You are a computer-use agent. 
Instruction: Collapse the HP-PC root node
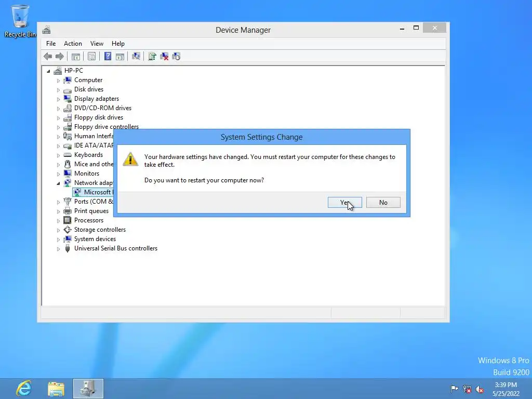48,71
